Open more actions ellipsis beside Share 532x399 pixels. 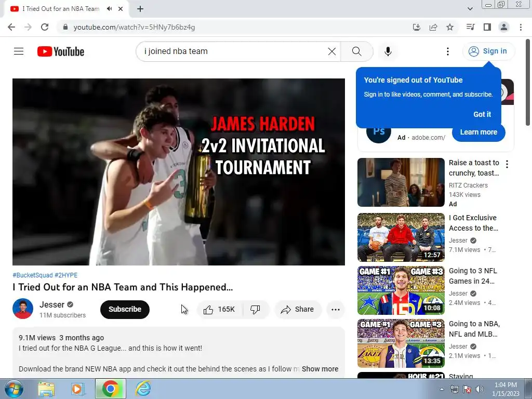[x=336, y=310]
